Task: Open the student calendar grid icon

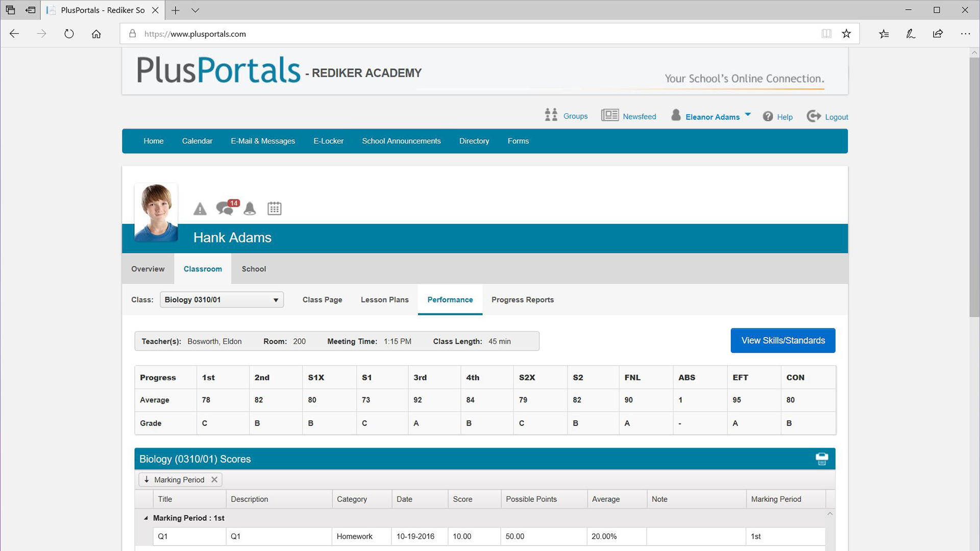Action: (274, 208)
